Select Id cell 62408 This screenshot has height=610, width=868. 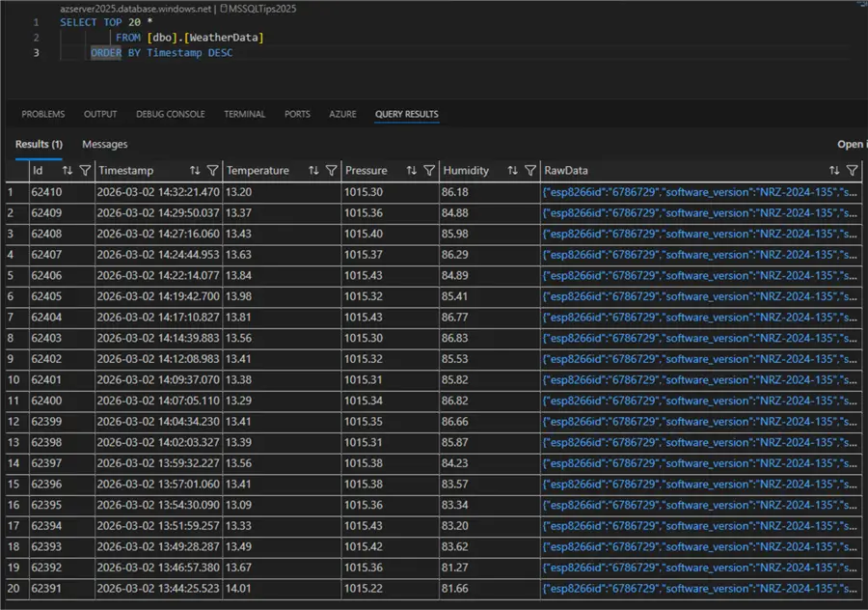coord(62,234)
